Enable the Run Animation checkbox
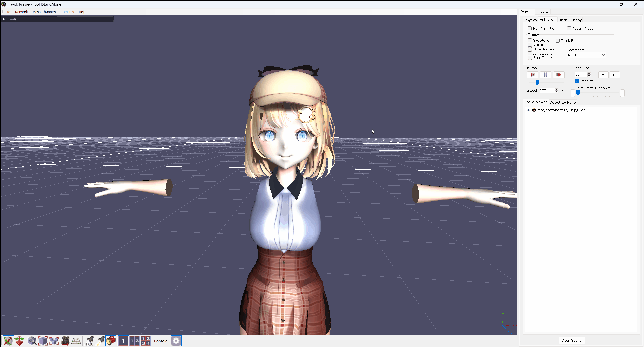644x347 pixels. tap(530, 28)
